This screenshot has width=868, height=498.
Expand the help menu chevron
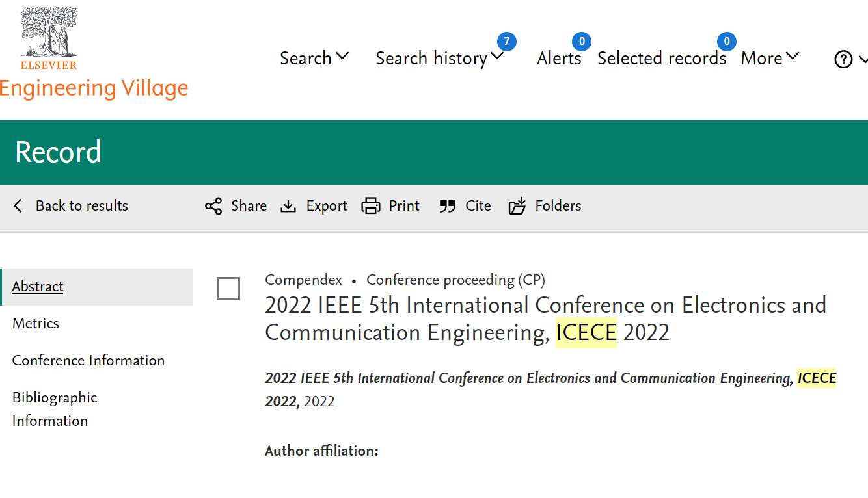863,59
